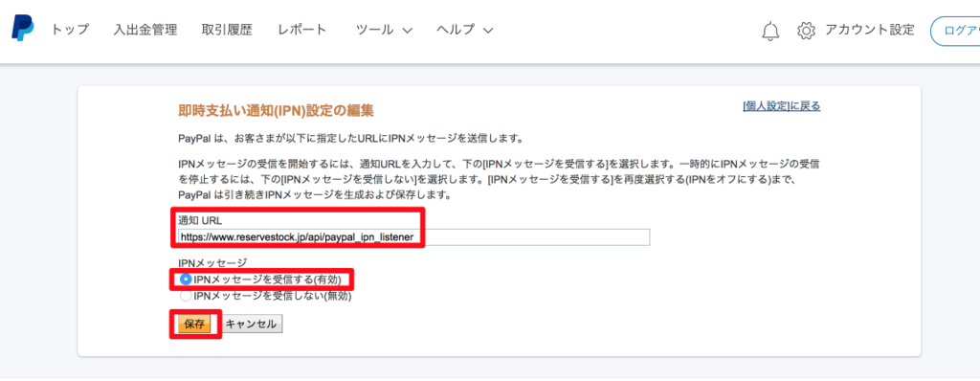Open the notifications bell icon
This screenshot has height=381, width=980.
[x=770, y=31]
